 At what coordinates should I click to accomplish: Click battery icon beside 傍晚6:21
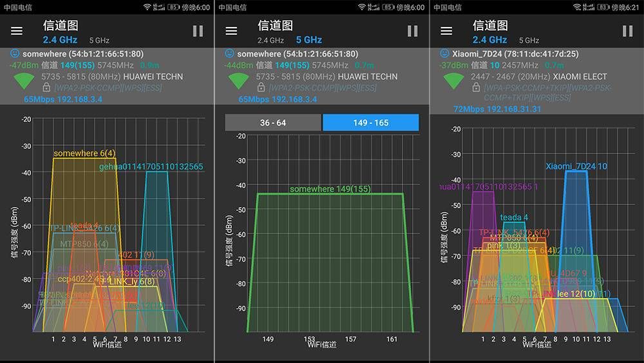[x=603, y=7]
